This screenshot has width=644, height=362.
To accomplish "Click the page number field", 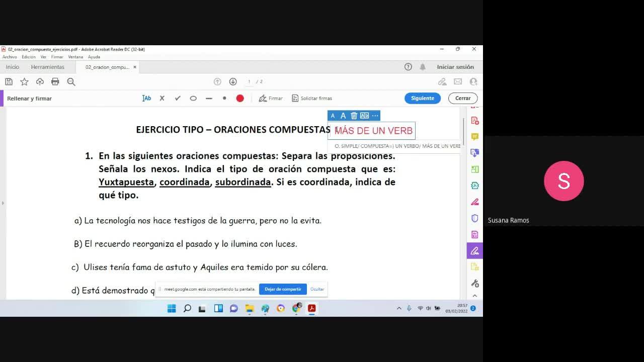I will pos(250,81).
